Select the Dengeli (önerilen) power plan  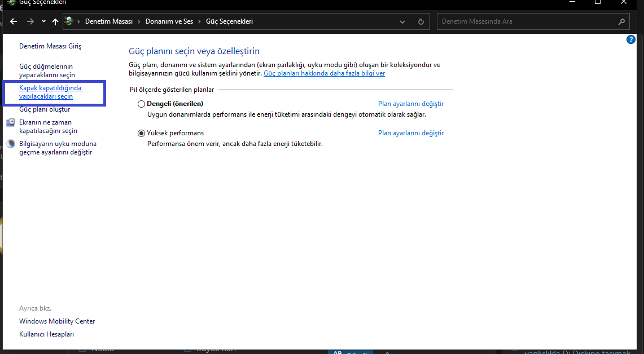coord(141,104)
